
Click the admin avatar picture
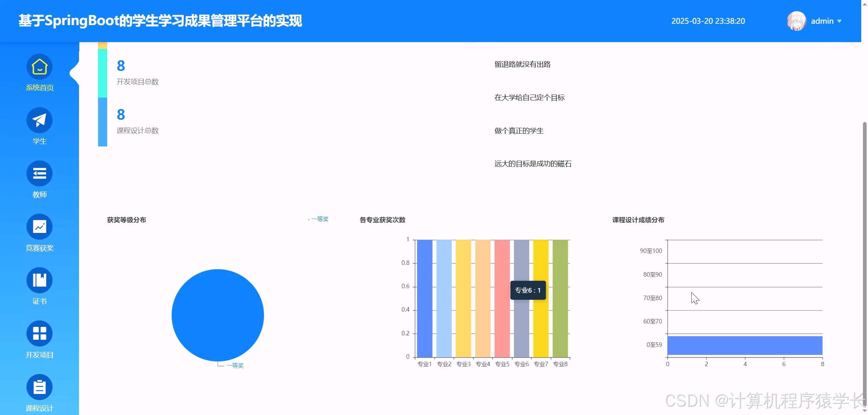(x=796, y=21)
